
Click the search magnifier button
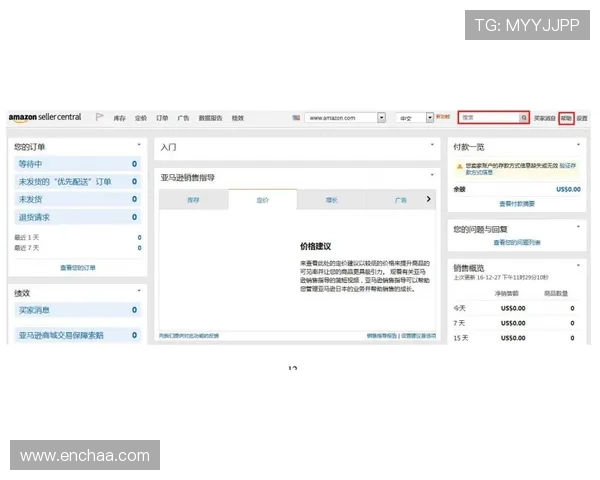(524, 118)
